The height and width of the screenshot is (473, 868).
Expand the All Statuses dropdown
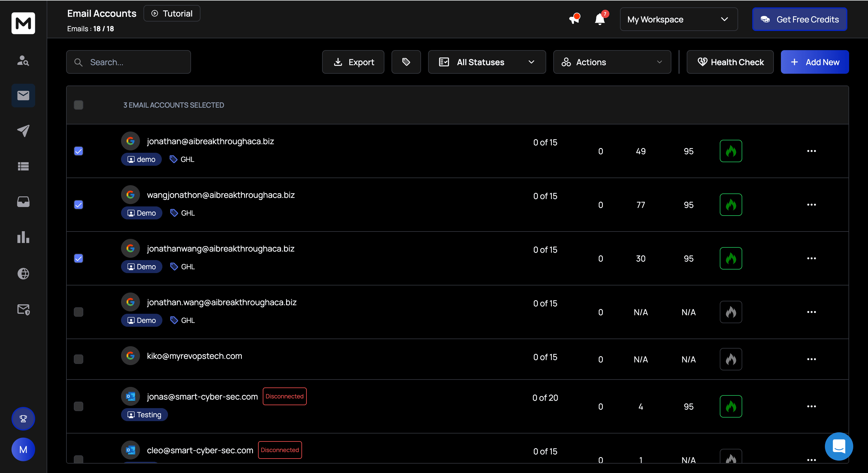coord(487,62)
